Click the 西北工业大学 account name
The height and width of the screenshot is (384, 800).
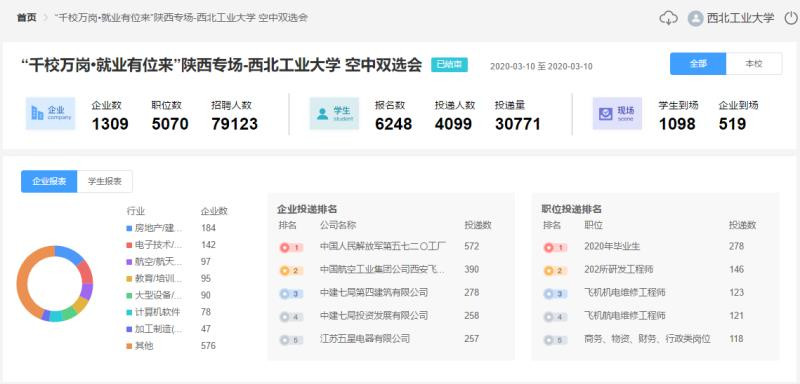[740, 18]
